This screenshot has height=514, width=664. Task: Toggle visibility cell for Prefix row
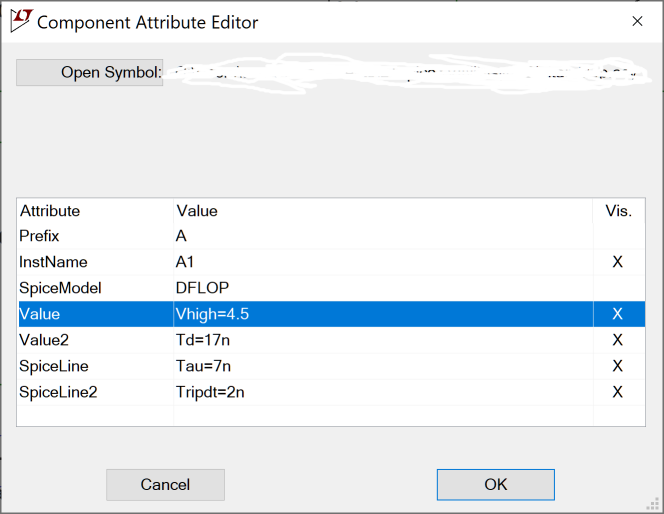click(x=618, y=236)
